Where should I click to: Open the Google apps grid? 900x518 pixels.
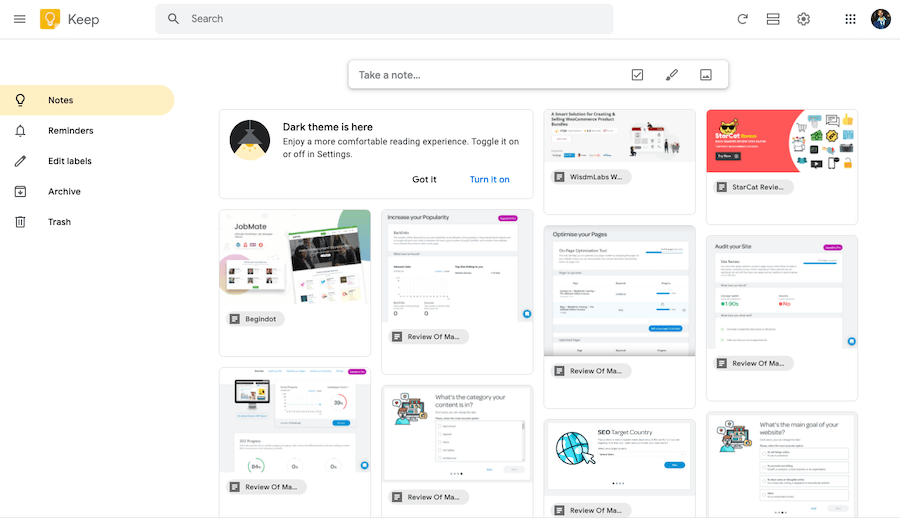click(851, 19)
